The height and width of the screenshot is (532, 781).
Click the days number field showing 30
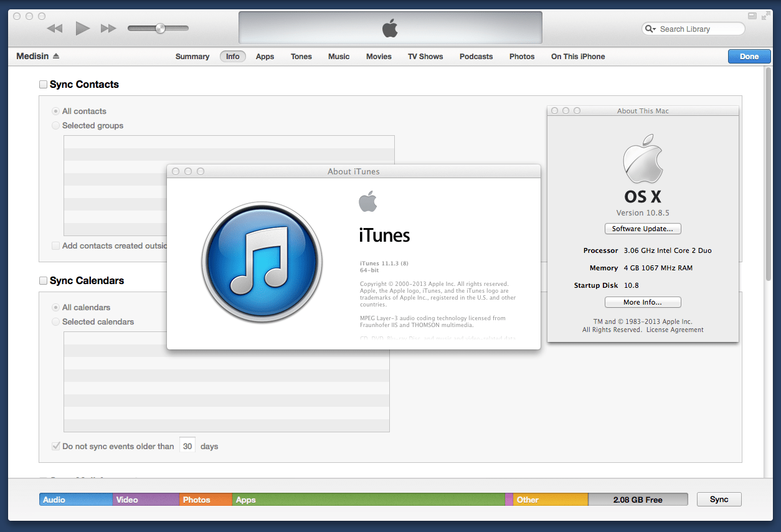click(x=187, y=446)
